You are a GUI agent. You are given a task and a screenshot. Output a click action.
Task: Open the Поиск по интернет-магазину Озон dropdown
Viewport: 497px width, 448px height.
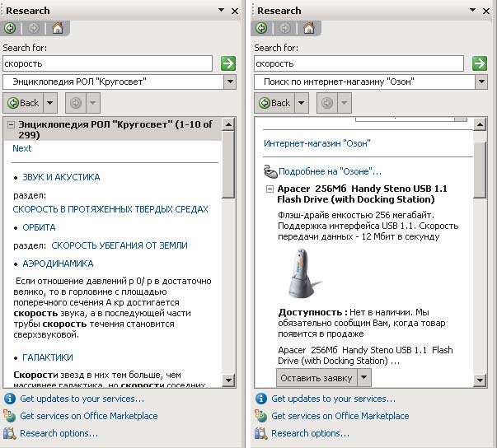click(x=481, y=82)
